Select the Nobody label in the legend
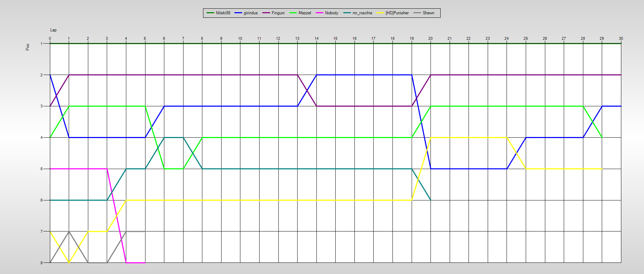The height and width of the screenshot is (274, 644). tap(331, 13)
